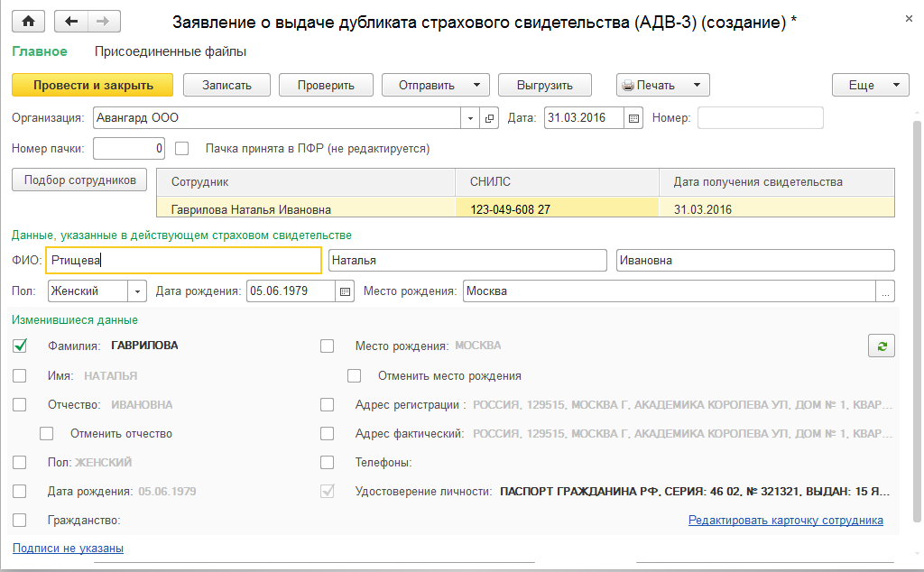The height and width of the screenshot is (572, 924).
Task: Tick the Адрес регистрации checkbox
Action: click(x=327, y=405)
